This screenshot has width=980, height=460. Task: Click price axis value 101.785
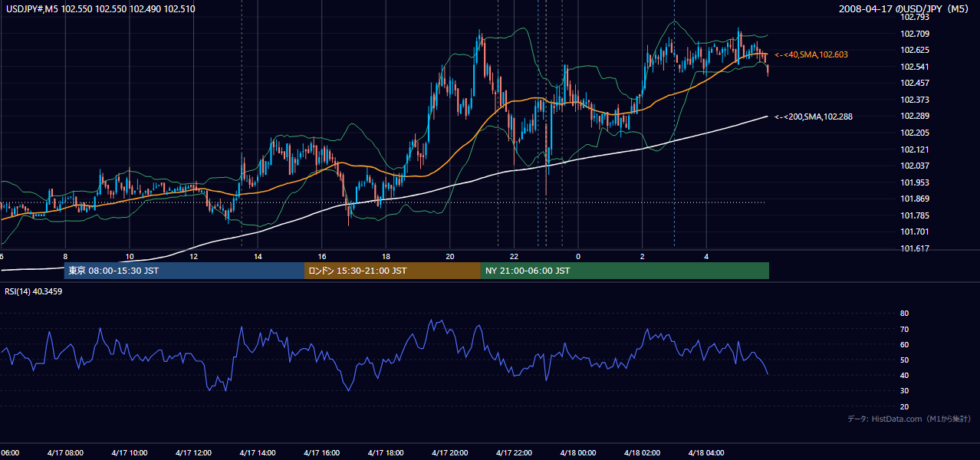915,215
